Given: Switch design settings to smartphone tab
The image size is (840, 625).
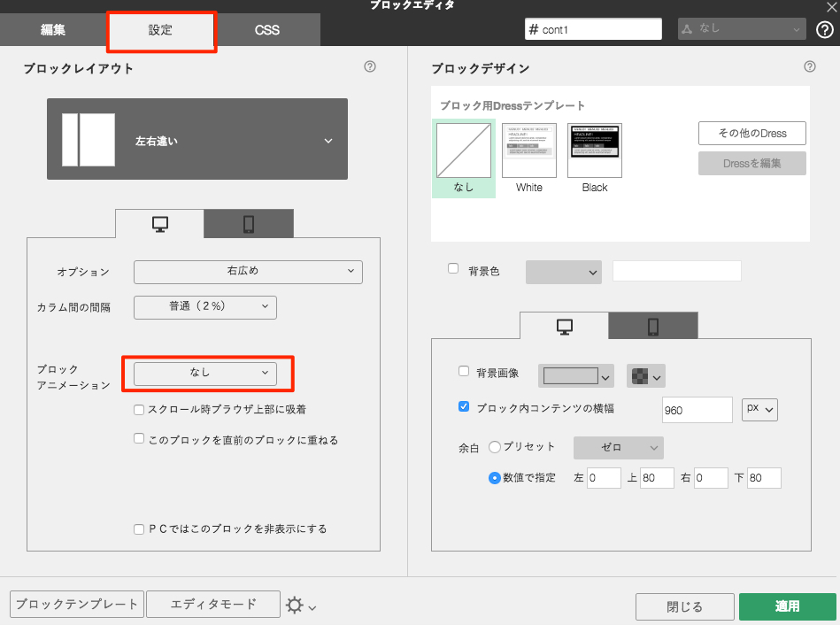Looking at the screenshot, I should point(653,326).
